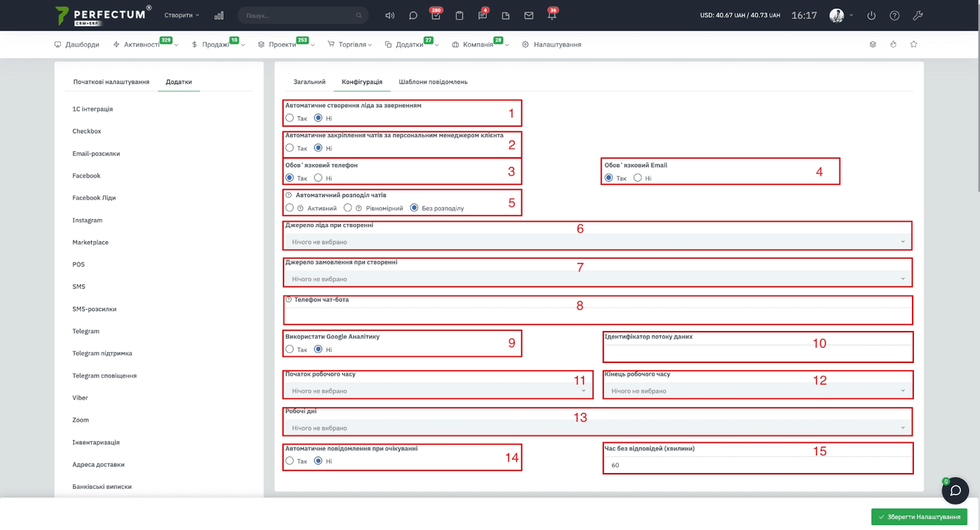The image size is (980, 530).
Task: Click the notification bell with 36 badge
Action: [x=552, y=15]
